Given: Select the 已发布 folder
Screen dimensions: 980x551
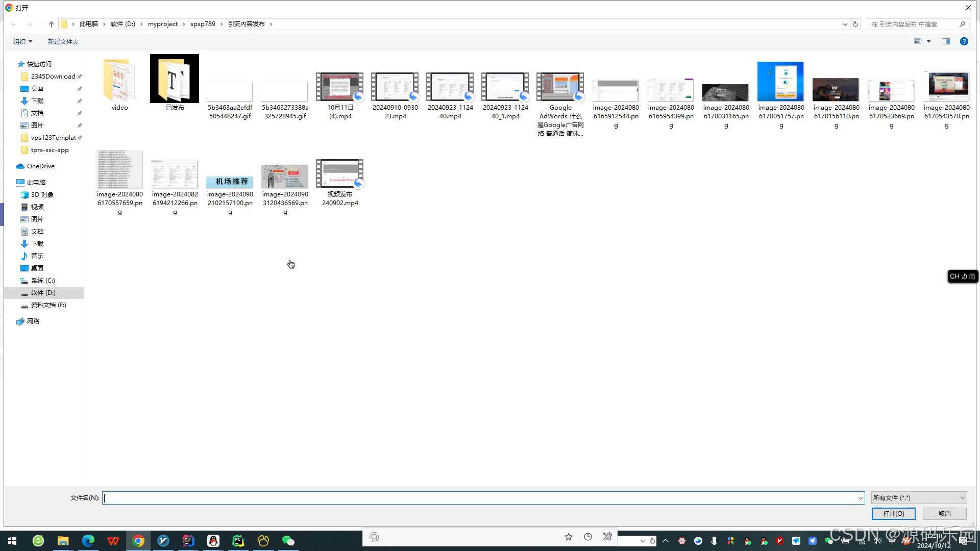Looking at the screenshot, I should point(175,80).
